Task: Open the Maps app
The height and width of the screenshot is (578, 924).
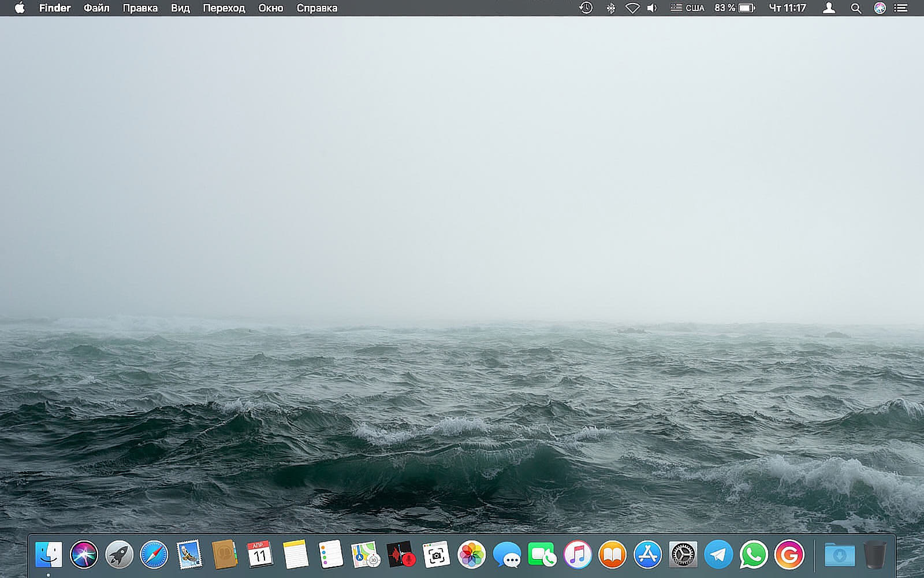Action: [x=365, y=555]
